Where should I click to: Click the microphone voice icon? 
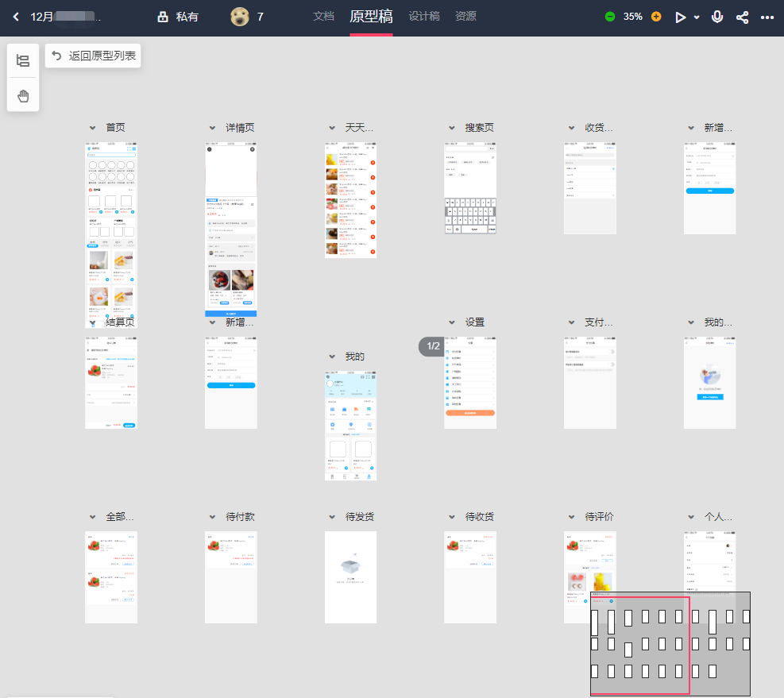tap(717, 17)
